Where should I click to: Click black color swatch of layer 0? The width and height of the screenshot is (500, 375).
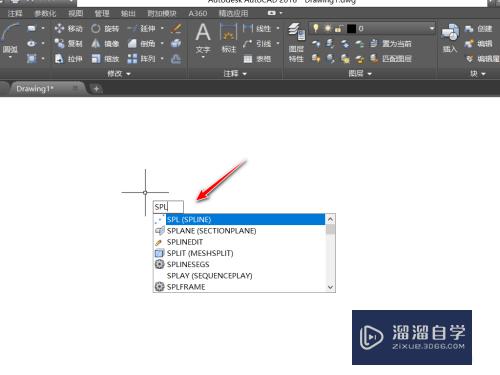tap(351, 29)
